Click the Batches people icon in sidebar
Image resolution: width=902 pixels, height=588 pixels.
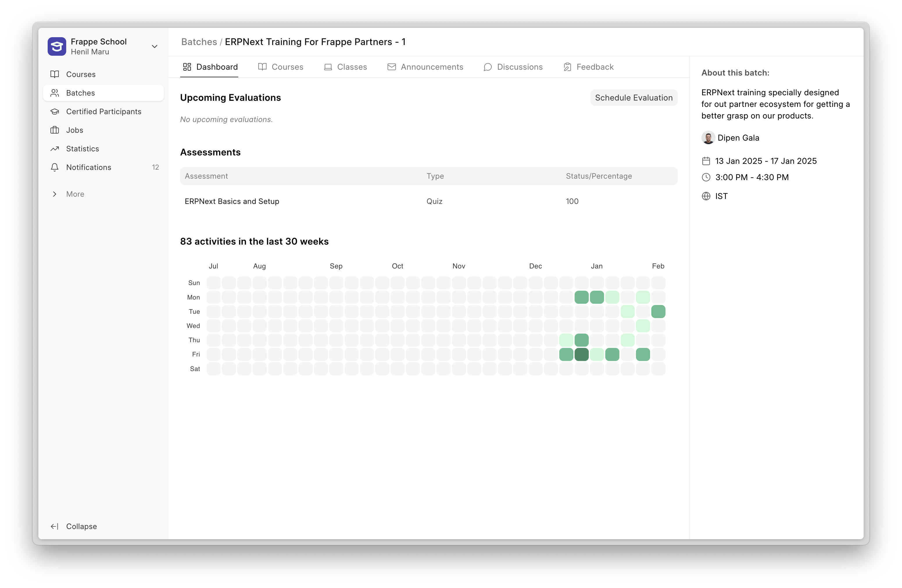(55, 93)
